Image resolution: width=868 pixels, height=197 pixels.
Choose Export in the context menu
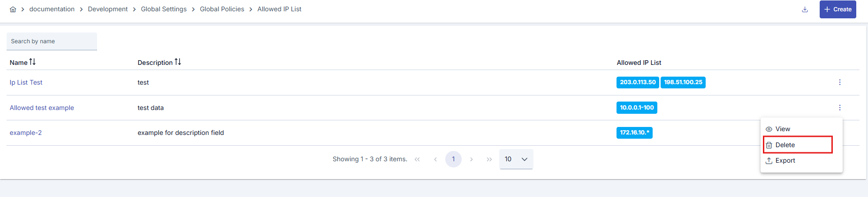pyautogui.click(x=784, y=160)
